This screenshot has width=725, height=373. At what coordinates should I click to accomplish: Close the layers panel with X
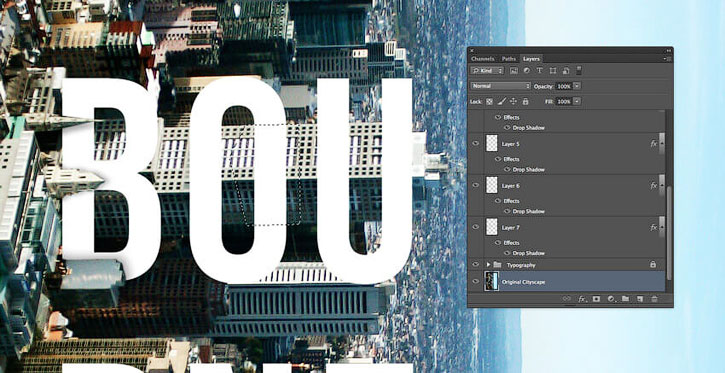click(472, 50)
